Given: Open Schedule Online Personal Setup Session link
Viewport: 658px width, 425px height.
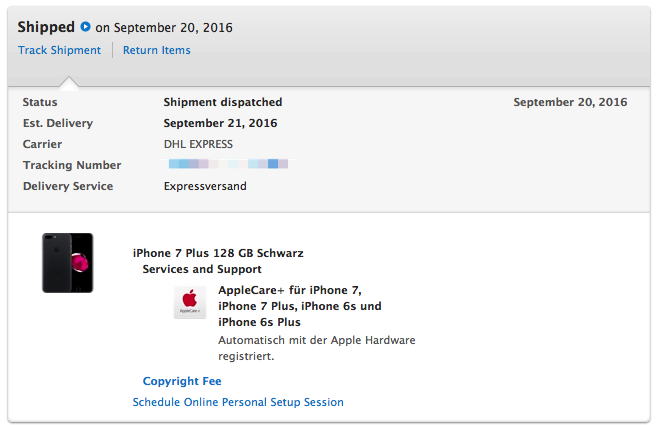Looking at the screenshot, I should click(x=238, y=402).
